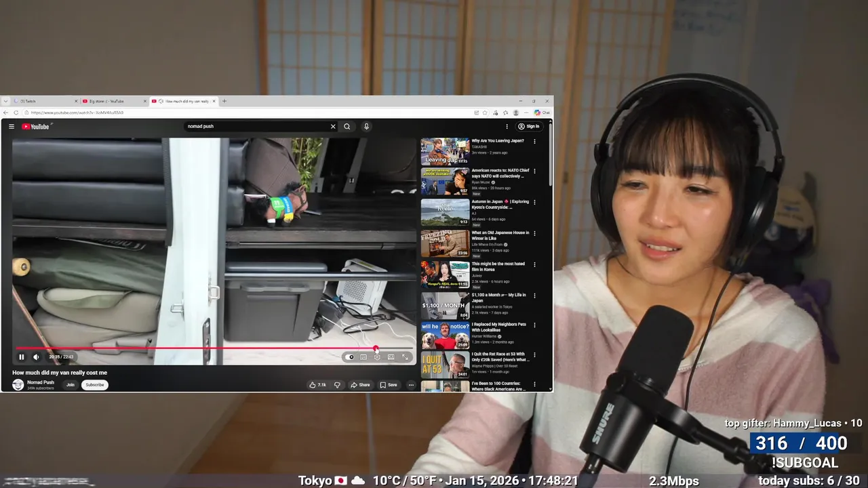Click the YouTube search magnifier button
868x488 pixels.
(x=347, y=126)
